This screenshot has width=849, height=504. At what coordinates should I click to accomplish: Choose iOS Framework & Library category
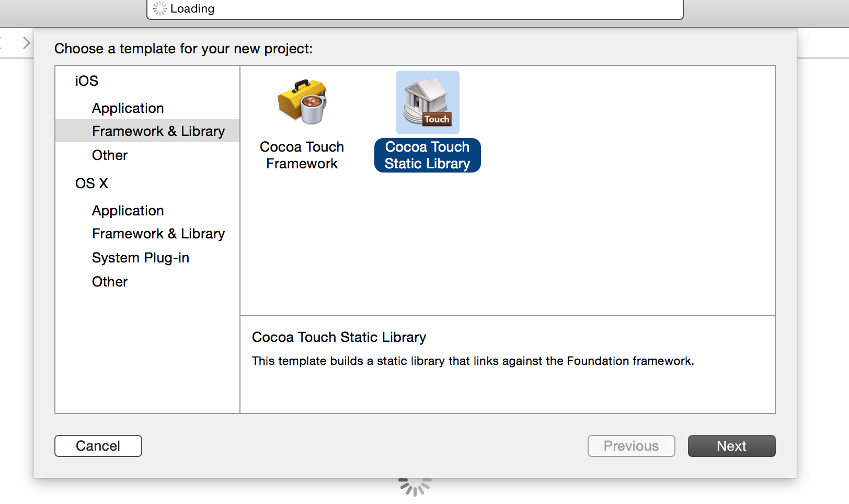point(158,131)
